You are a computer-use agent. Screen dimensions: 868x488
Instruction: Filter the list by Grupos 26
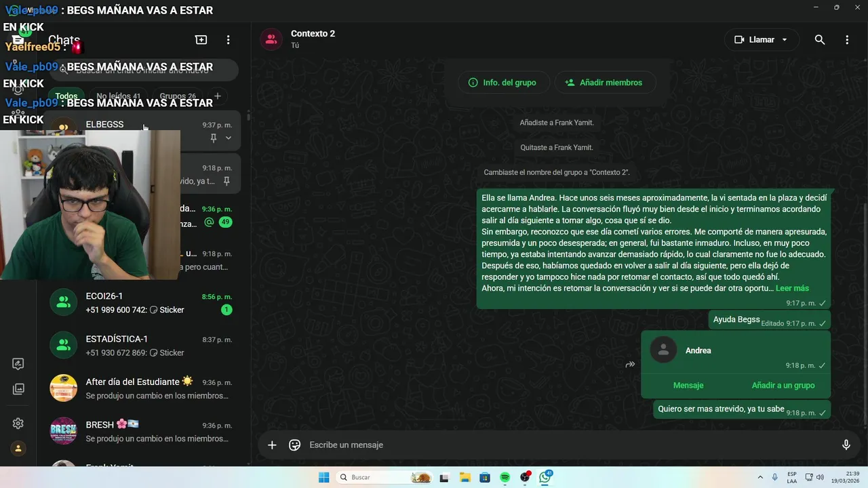pos(178,96)
